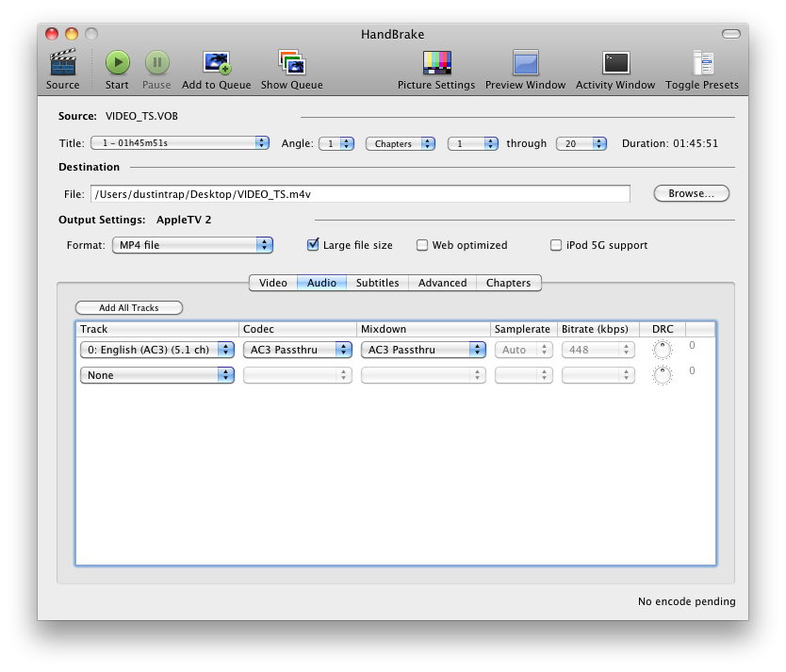The height and width of the screenshot is (672, 786).
Task: Adjust the DRC knob on the English track
Action: pyautogui.click(x=663, y=350)
